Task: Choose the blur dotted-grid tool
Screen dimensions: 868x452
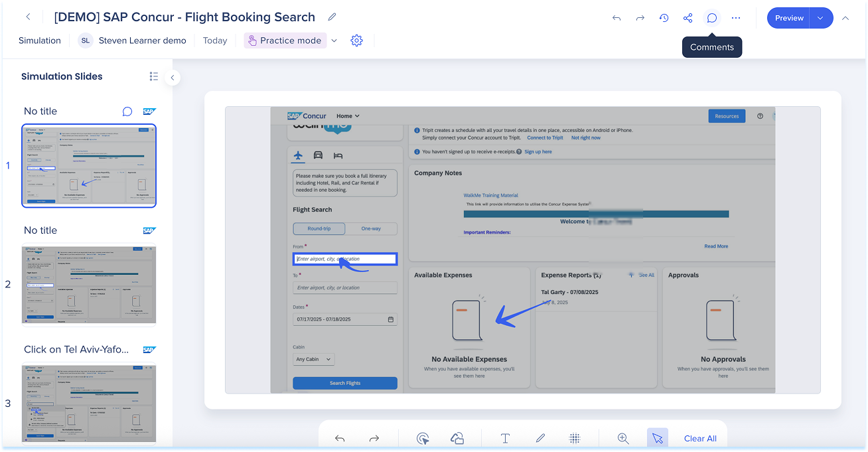Action: pos(575,438)
